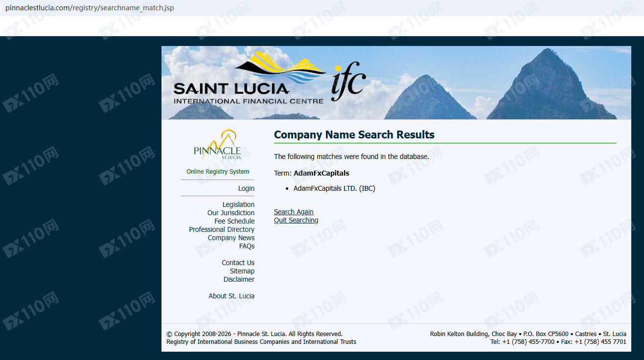Open About St. Lucia
Screen dimensions: 644x360
[x=231, y=296]
